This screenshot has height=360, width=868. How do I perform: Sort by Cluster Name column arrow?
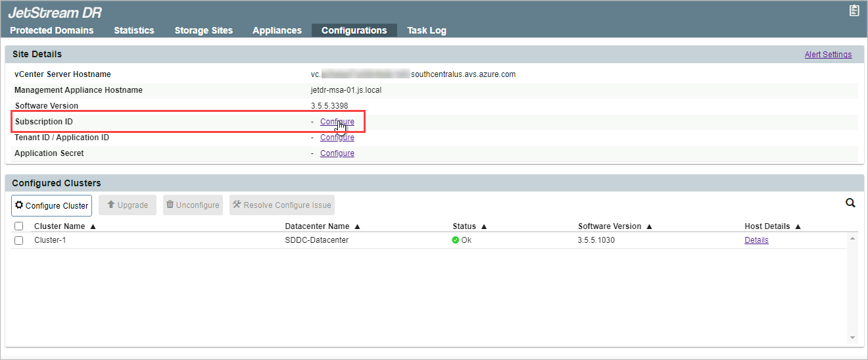93,226
